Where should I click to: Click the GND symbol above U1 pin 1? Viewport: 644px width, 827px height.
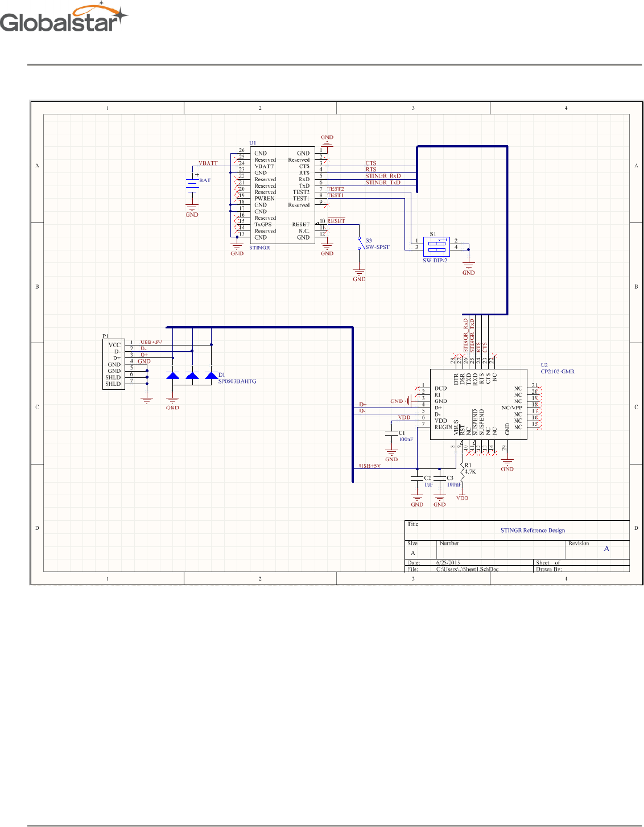(x=327, y=140)
